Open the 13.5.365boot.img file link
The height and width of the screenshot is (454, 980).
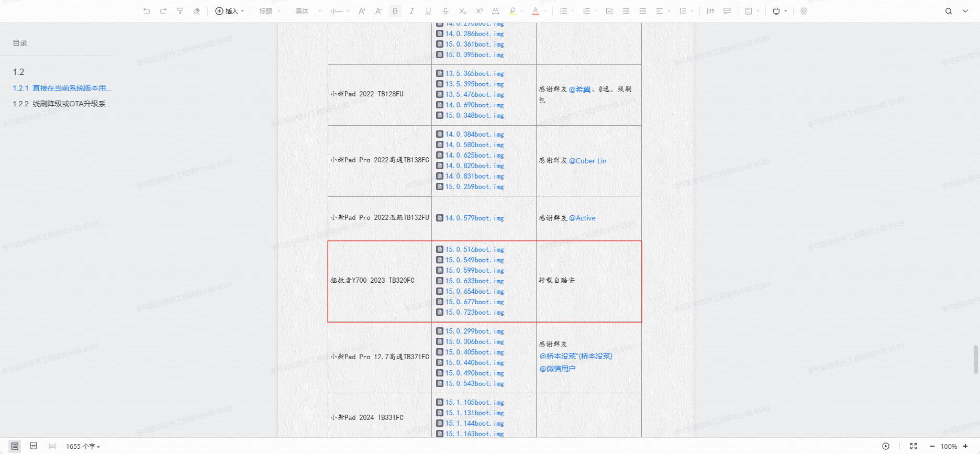(470, 74)
